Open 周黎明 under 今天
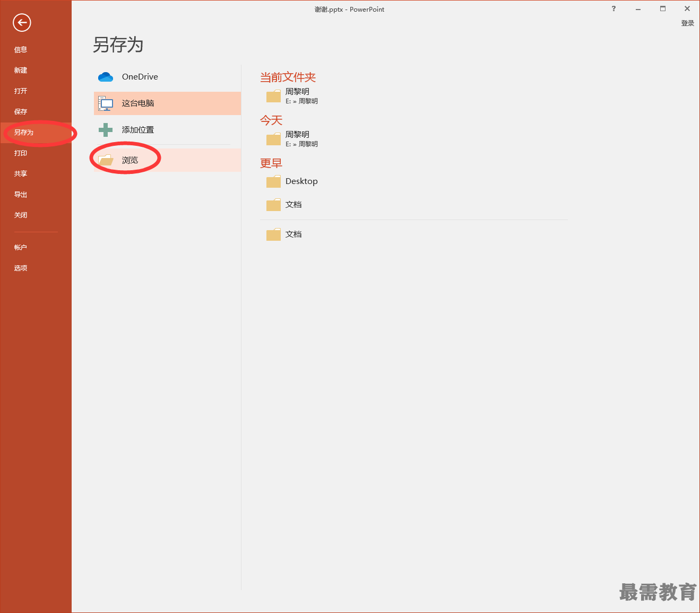700x613 pixels. click(x=297, y=135)
